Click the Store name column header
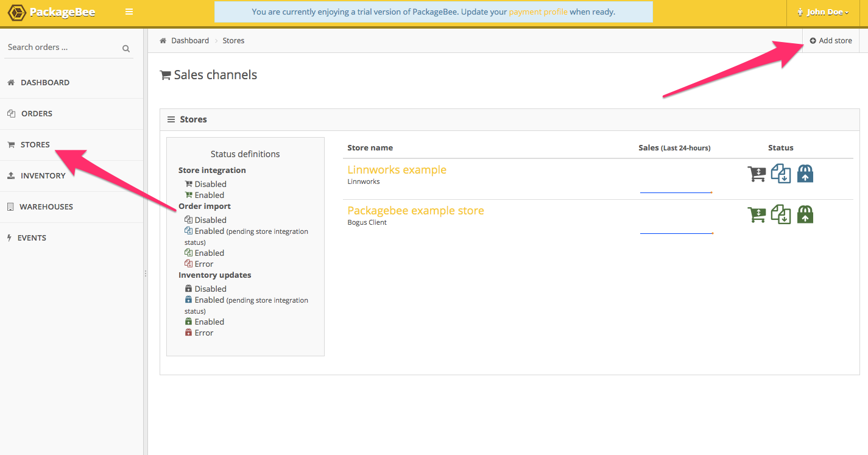Screen dimensions: 868x455 370,148
